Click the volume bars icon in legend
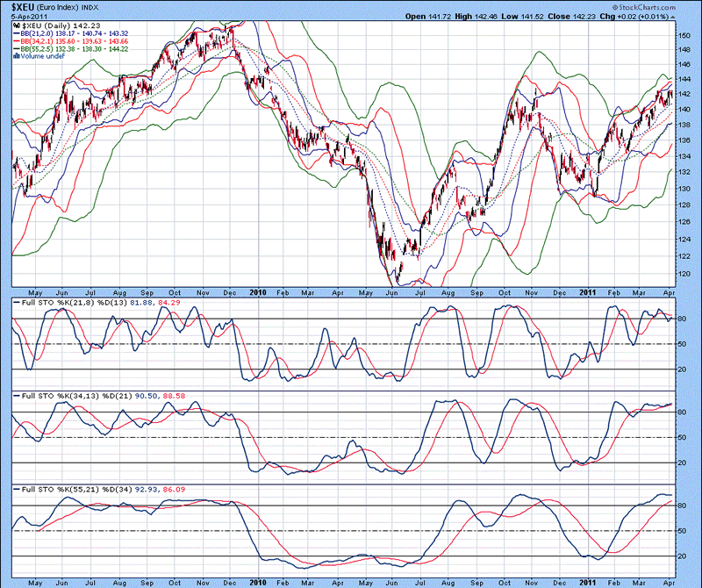This screenshot has width=702, height=588. click(x=18, y=56)
